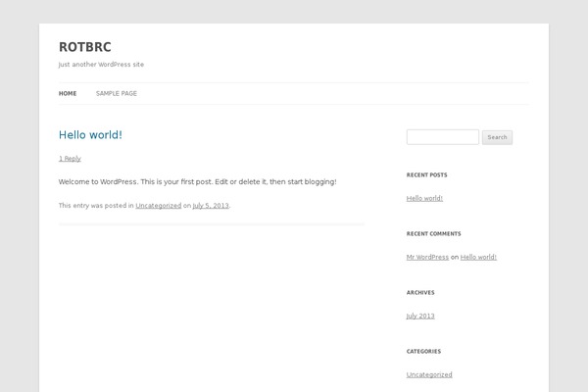Select July 2013 under Archives
588x392 pixels.
click(420, 316)
